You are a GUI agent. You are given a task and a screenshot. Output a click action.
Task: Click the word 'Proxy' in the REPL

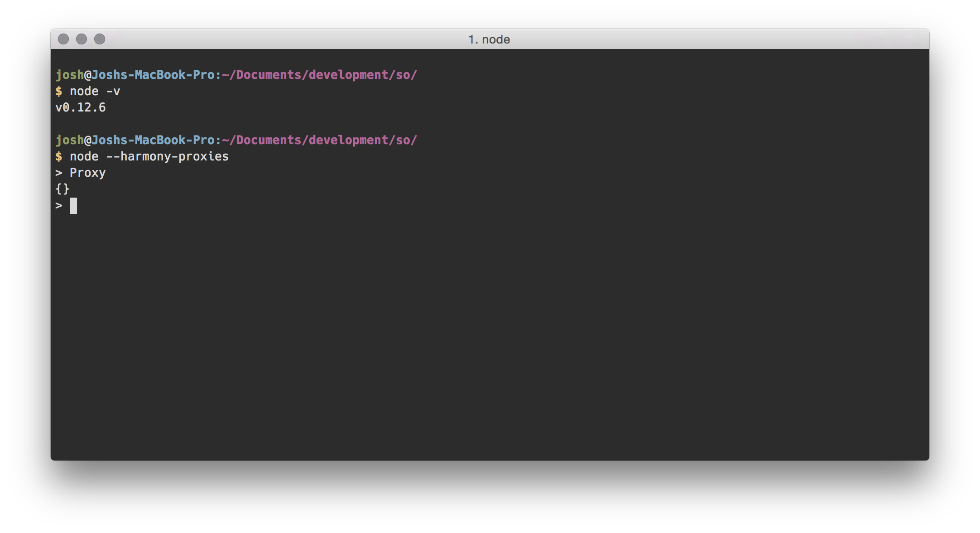tap(88, 173)
